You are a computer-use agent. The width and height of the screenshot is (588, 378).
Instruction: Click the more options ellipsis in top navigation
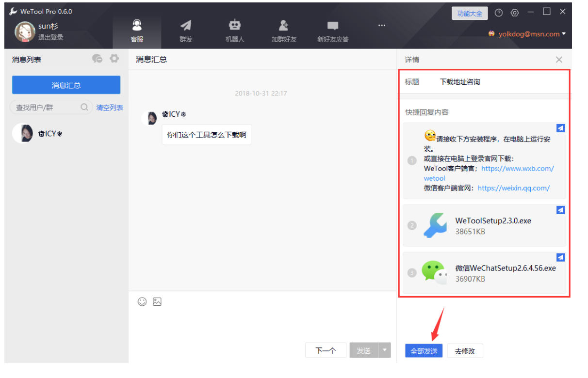(382, 25)
